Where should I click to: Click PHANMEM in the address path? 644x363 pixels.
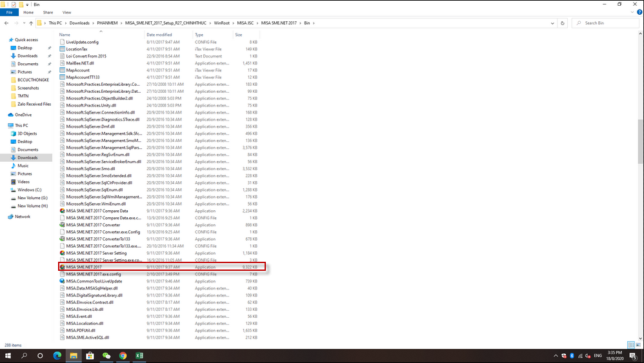pos(107,23)
